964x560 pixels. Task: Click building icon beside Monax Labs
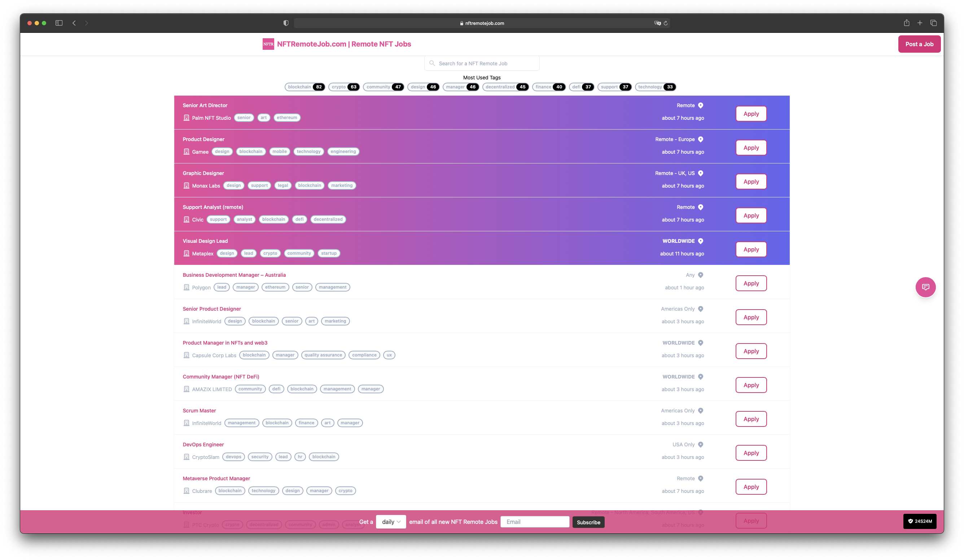coord(186,185)
